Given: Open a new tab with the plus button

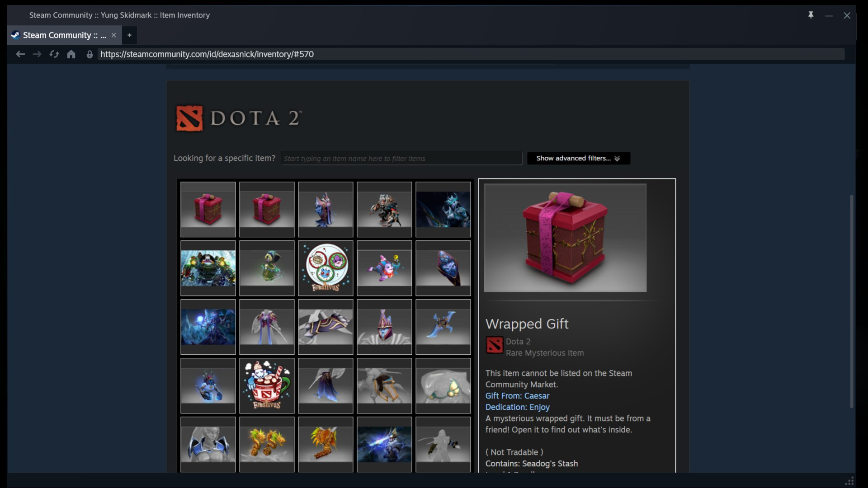Looking at the screenshot, I should [129, 35].
